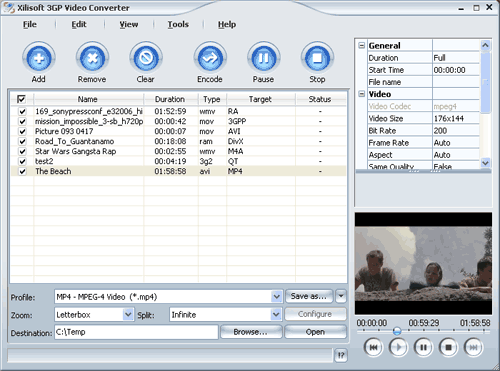The width and height of the screenshot is (500, 371).
Task: Open the Profile dropdown list
Action: (x=276, y=296)
